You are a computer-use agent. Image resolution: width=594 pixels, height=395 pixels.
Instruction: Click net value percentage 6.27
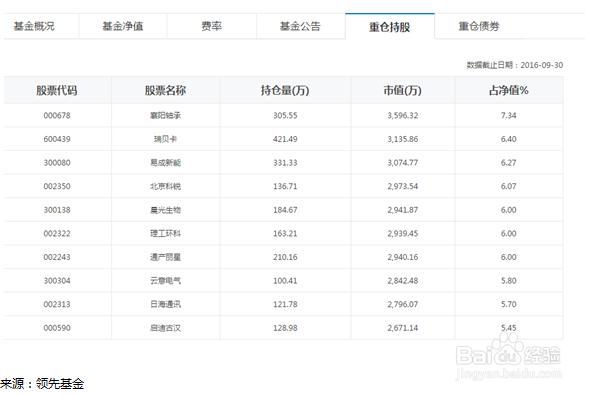pyautogui.click(x=508, y=162)
